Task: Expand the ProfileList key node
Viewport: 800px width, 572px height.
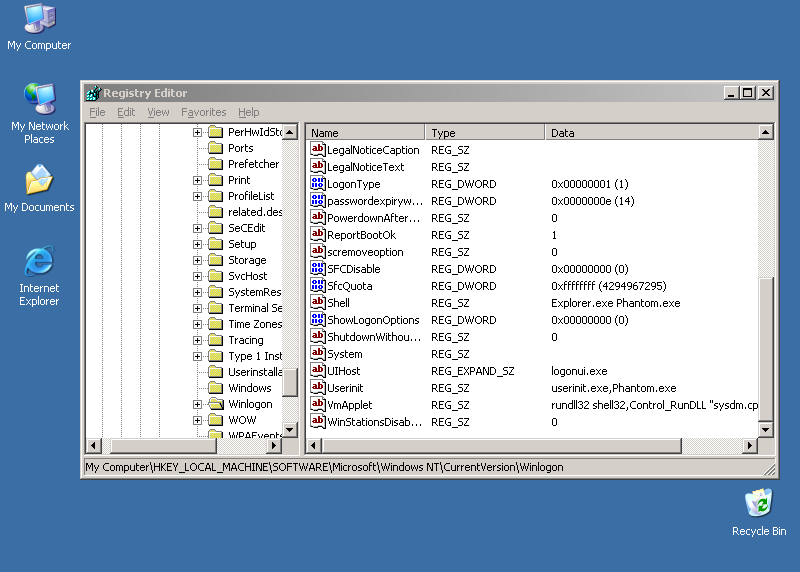Action: 197,196
